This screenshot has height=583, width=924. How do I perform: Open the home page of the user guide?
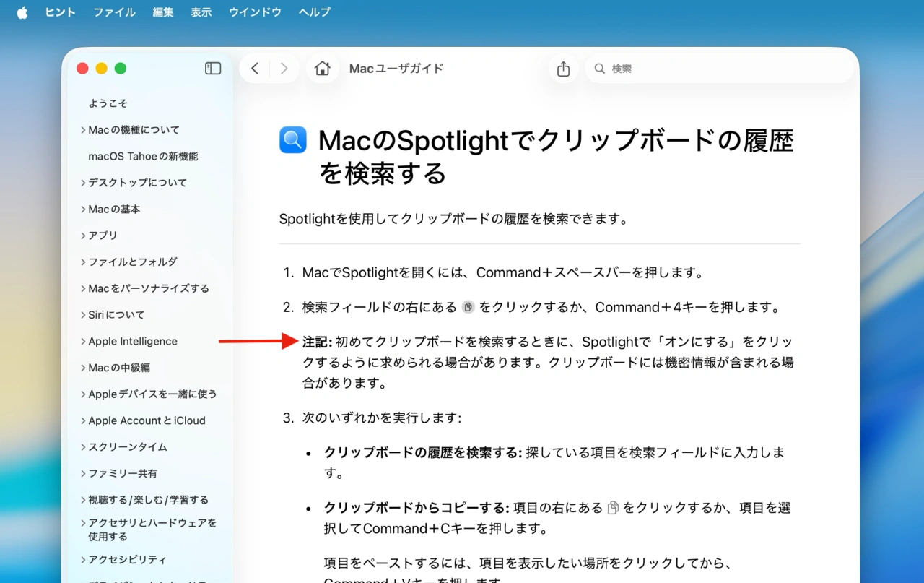pyautogui.click(x=322, y=67)
